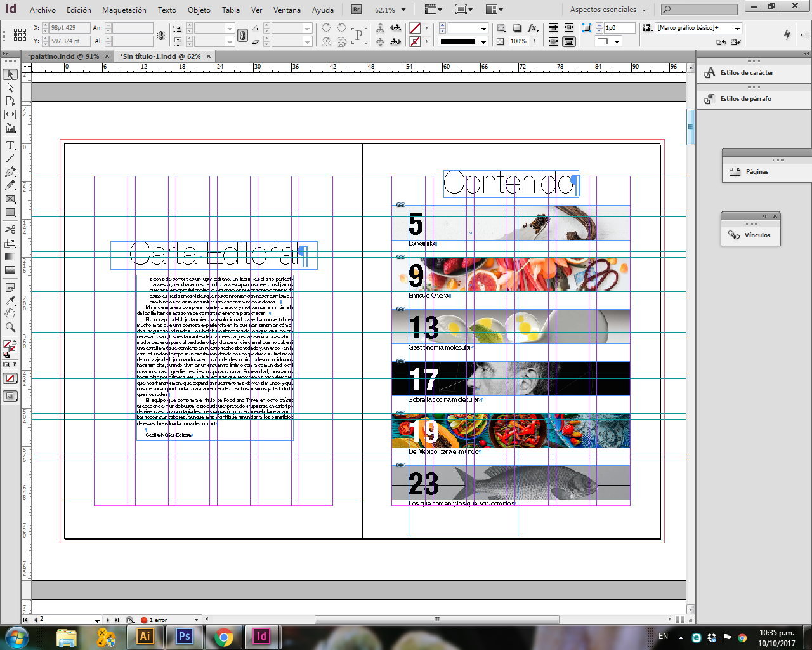Click the reference point locator grid
Image resolution: width=812 pixels, height=650 pixels.
[x=20, y=34]
